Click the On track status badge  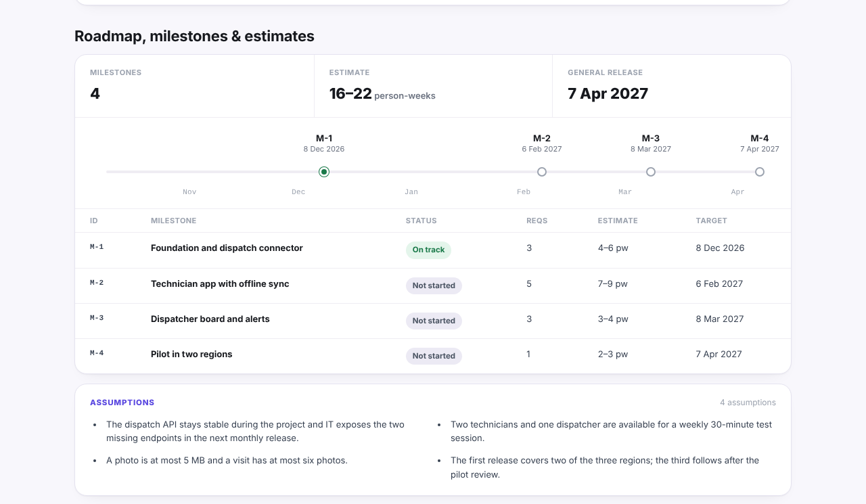pyautogui.click(x=428, y=250)
